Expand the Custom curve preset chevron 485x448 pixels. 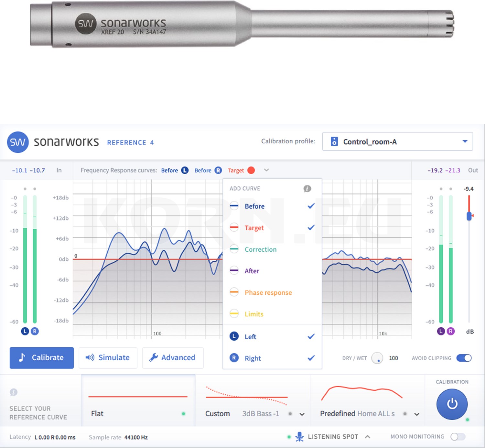coord(302,414)
